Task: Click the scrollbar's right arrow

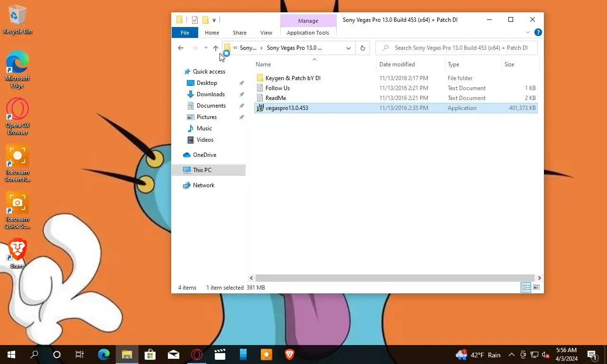Action: pos(539,278)
